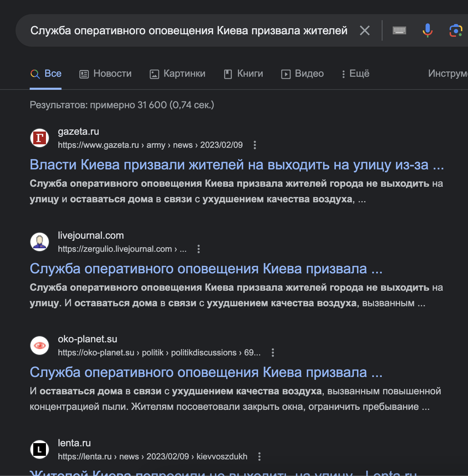Viewport: 468px width, 476px height.
Task: Click into the search query text field
Action: 189,31
